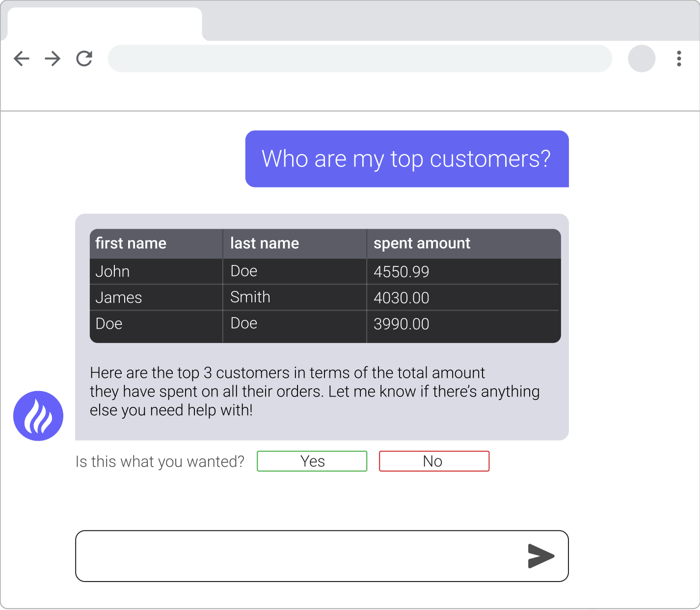Screen dimensions: 700x610
Task: Select the open browser tab
Action: tap(104, 22)
